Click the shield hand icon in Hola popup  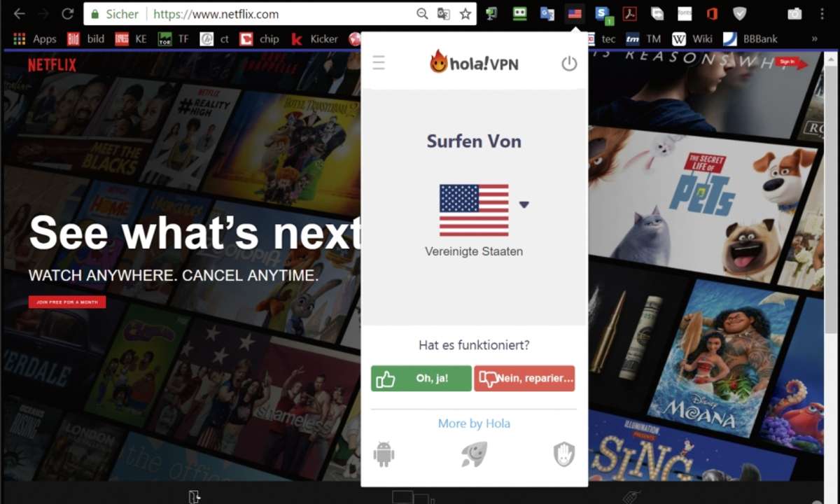[564, 454]
